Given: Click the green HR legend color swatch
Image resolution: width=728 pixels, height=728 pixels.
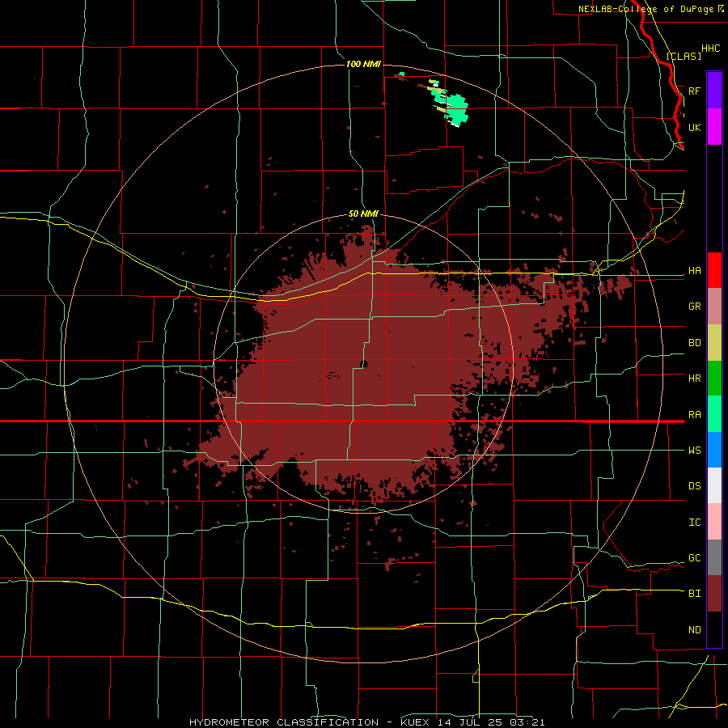Looking at the screenshot, I should pyautogui.click(x=714, y=379).
